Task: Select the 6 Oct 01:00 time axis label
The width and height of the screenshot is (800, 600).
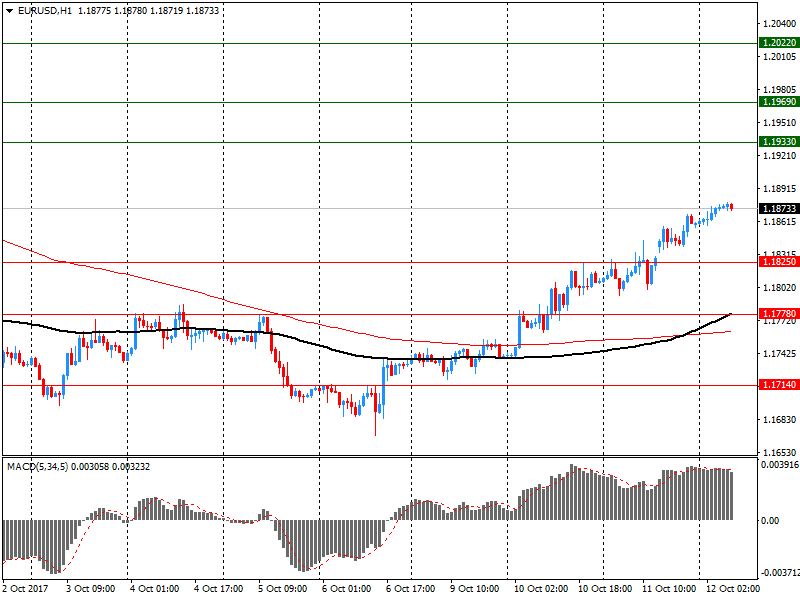Action: click(x=346, y=589)
